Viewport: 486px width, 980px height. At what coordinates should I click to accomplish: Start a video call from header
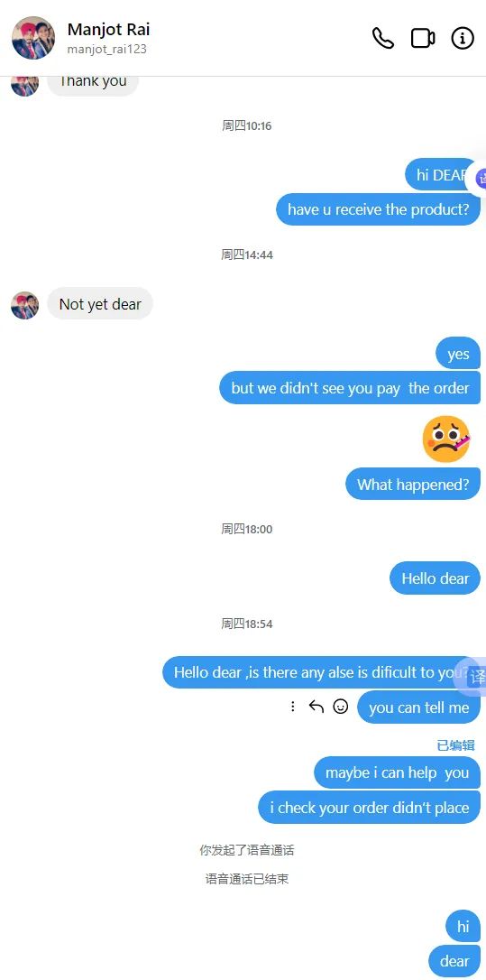pyautogui.click(x=423, y=38)
